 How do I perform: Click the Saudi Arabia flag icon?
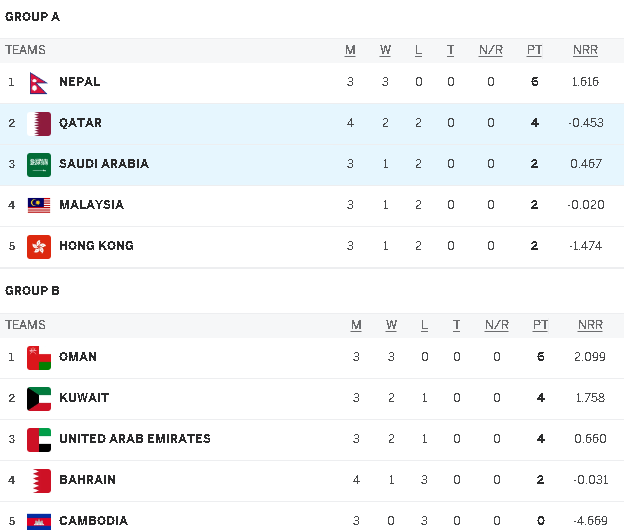[x=39, y=164]
